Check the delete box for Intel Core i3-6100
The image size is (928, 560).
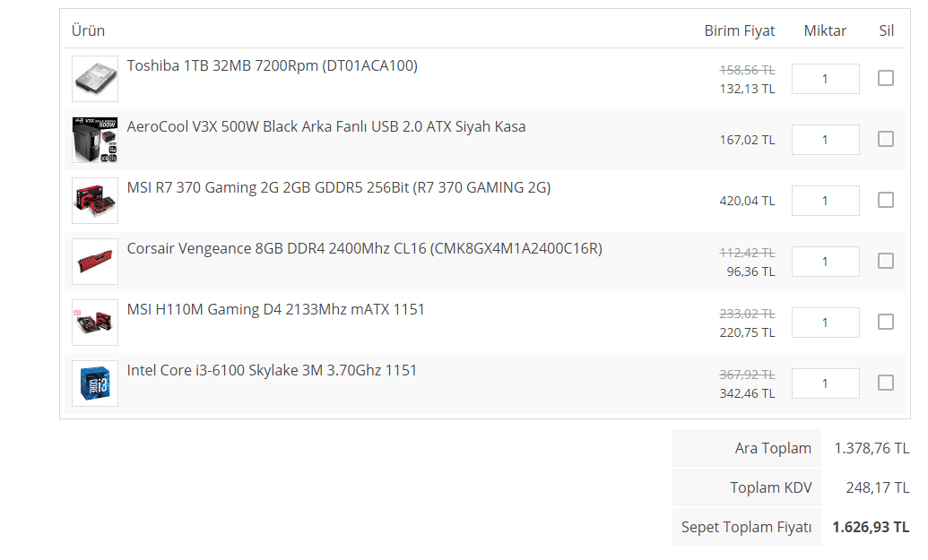pyautogui.click(x=885, y=383)
